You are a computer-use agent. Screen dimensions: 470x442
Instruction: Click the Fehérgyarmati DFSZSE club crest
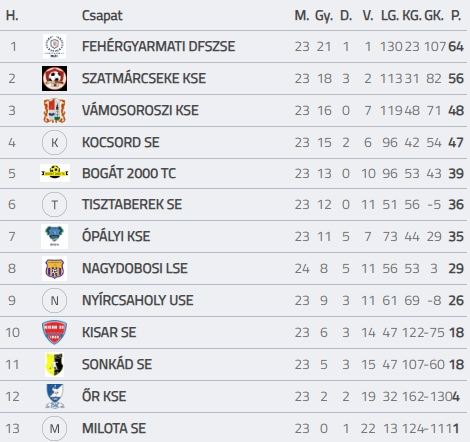click(54, 46)
